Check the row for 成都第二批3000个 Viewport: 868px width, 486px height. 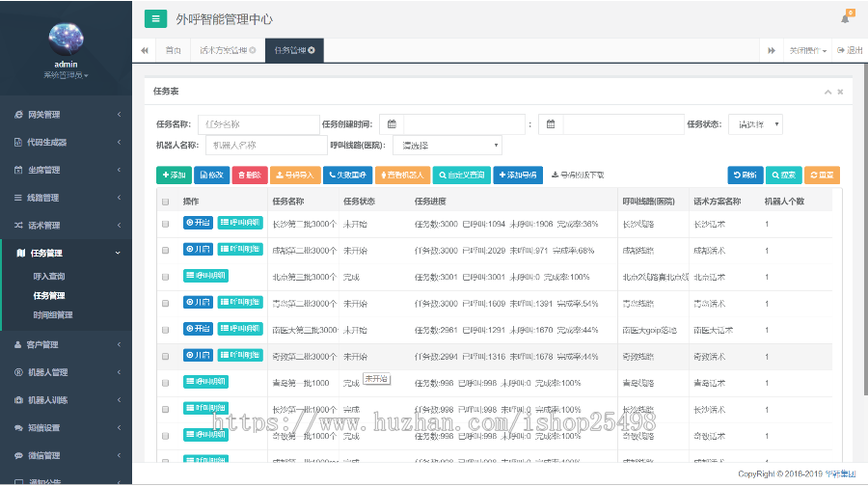click(165, 250)
